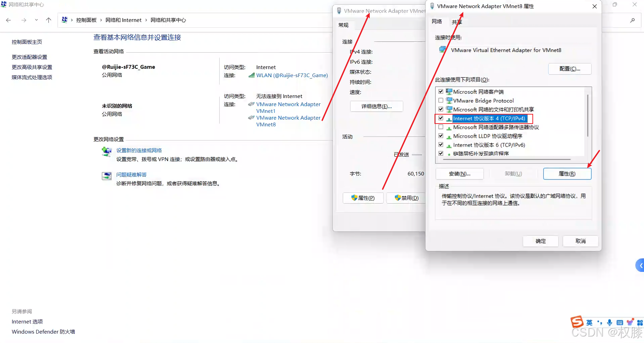Viewport: 644px width, 343px height.
Task: Click the Sogou voice input microphone
Action: tap(609, 322)
